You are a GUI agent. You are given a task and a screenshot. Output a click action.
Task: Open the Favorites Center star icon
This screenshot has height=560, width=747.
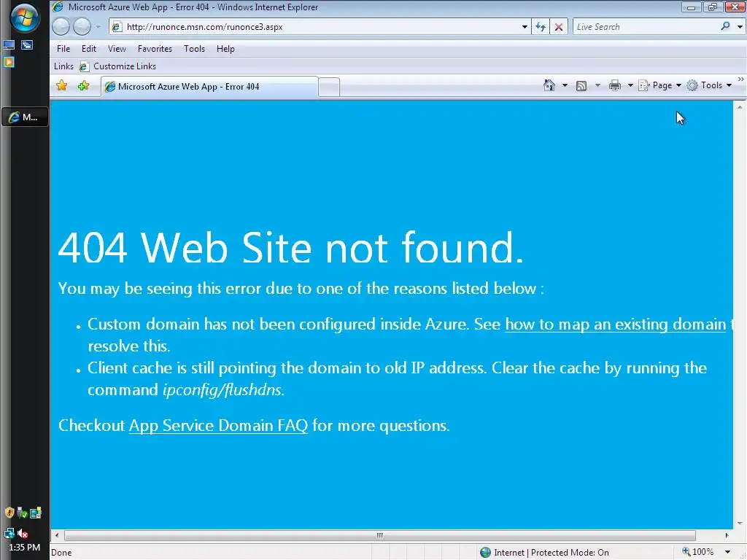62,86
